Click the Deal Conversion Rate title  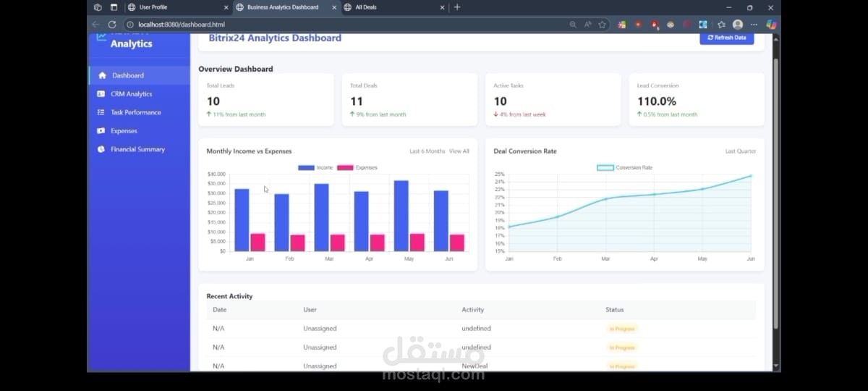click(x=525, y=151)
